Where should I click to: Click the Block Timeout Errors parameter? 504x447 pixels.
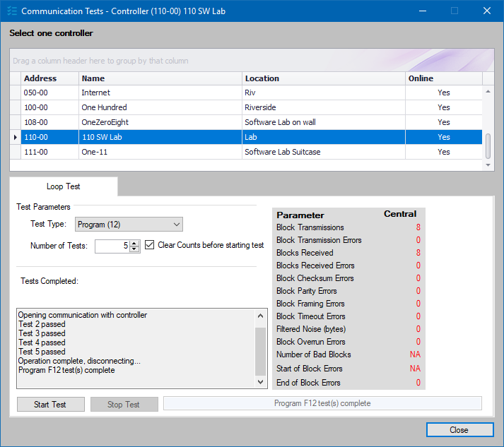(x=311, y=316)
